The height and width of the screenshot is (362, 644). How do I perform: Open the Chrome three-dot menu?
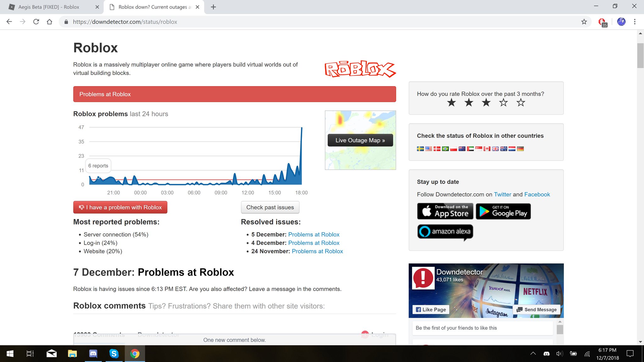coord(635,22)
